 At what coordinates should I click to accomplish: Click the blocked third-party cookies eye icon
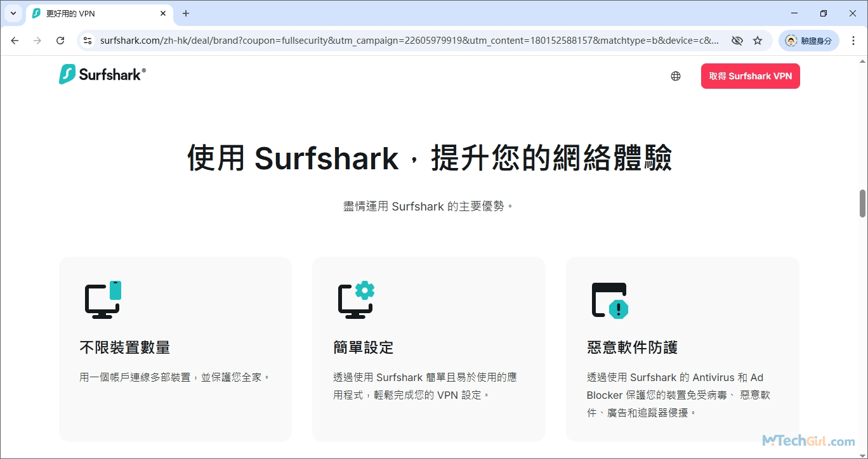click(737, 41)
